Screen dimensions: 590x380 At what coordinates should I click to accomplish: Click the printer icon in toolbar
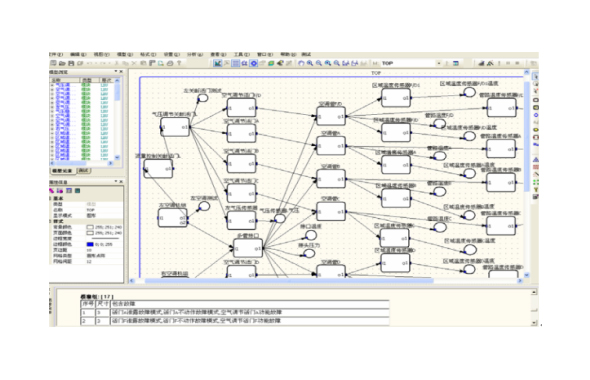(170, 63)
